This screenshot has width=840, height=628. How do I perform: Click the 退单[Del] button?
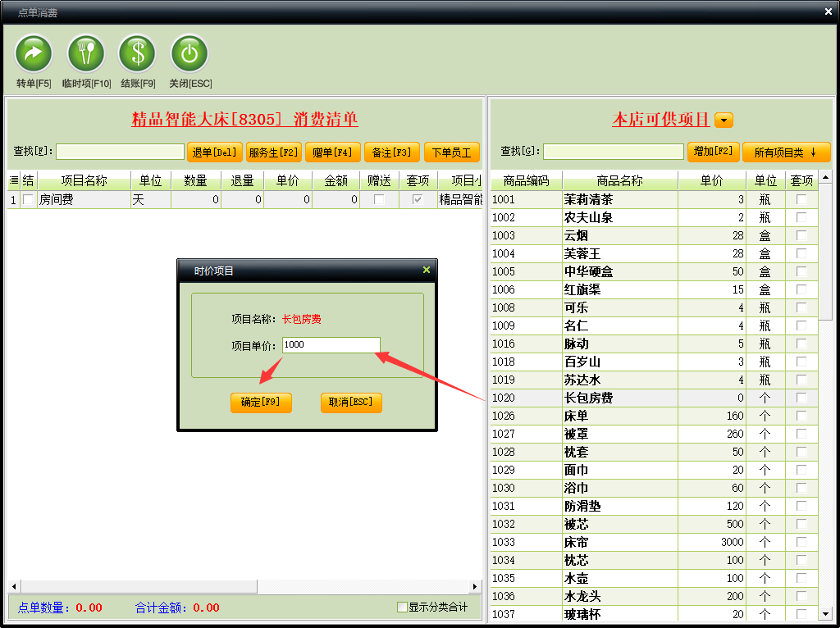click(x=214, y=152)
